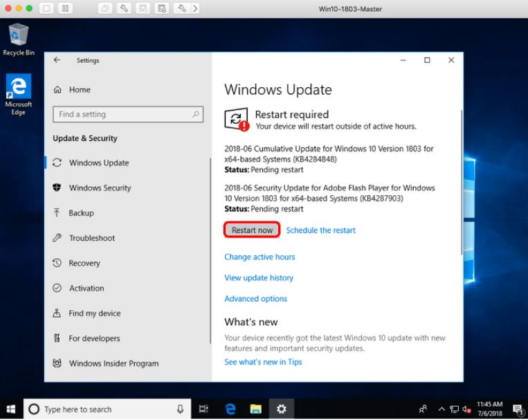The width and height of the screenshot is (528, 420).
Task: Open Microsoft Edge desktop shortcut
Action: pos(19,95)
